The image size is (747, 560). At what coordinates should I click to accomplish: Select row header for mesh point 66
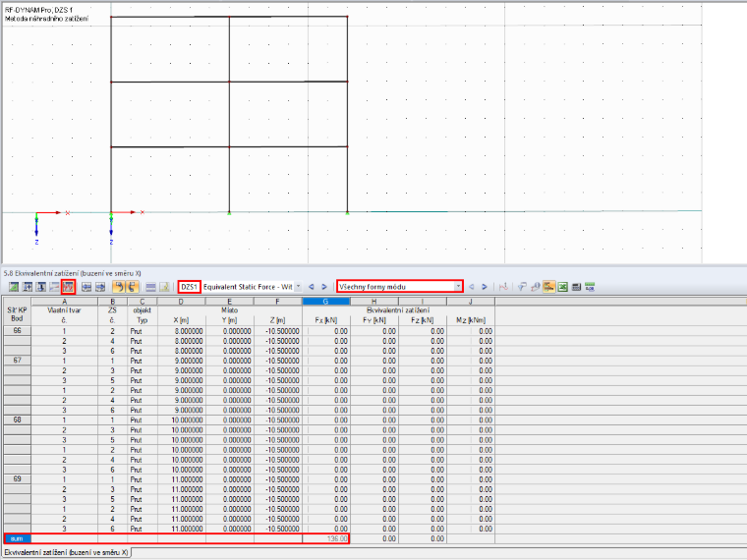[17, 331]
